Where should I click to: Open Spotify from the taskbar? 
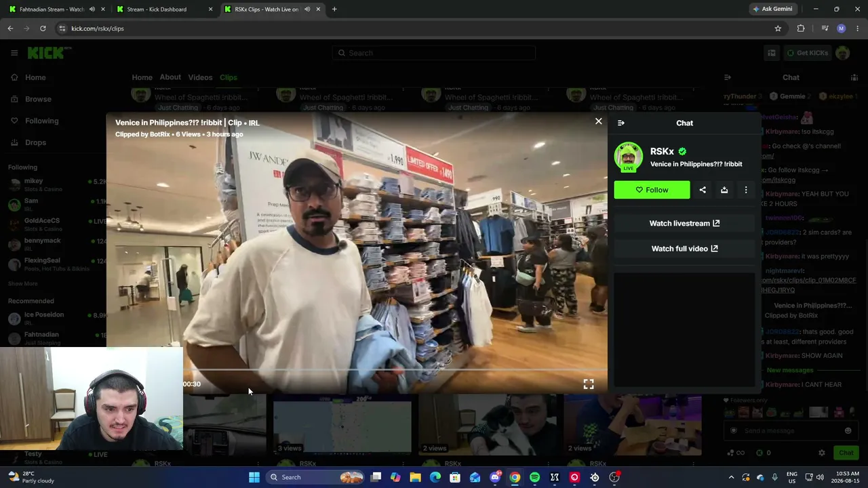click(x=534, y=477)
